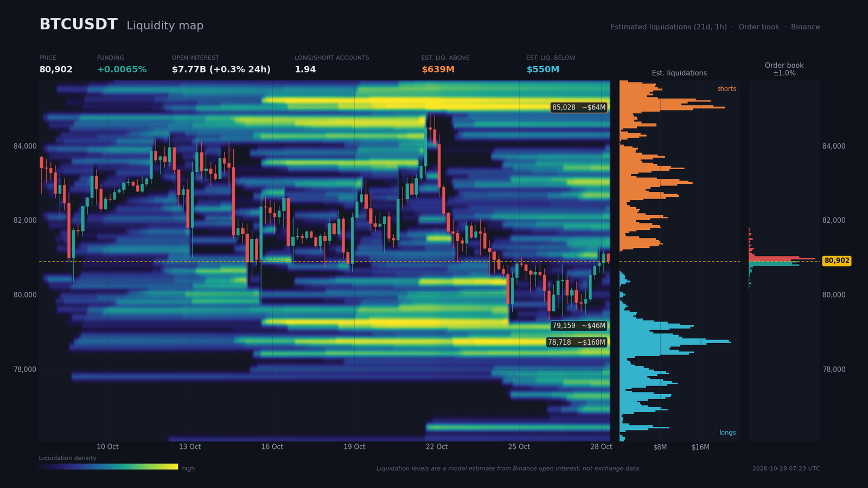Click the BTCUSDT symbol title
This screenshot has height=488, width=868.
pyautogui.click(x=78, y=24)
